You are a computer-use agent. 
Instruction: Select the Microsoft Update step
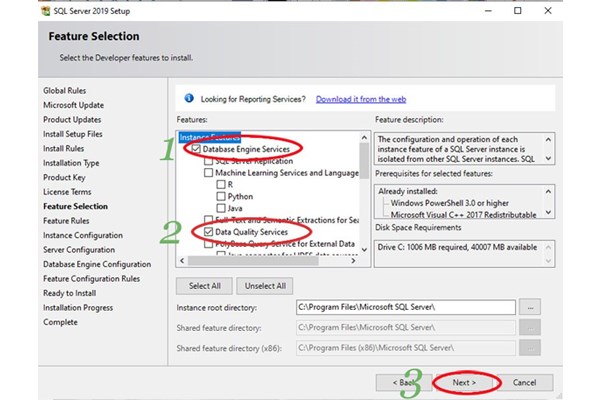click(x=73, y=105)
